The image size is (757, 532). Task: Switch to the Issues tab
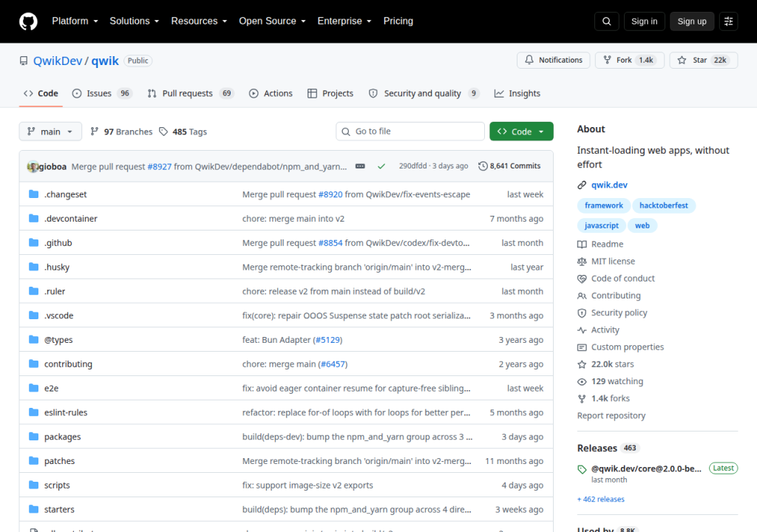pos(101,93)
